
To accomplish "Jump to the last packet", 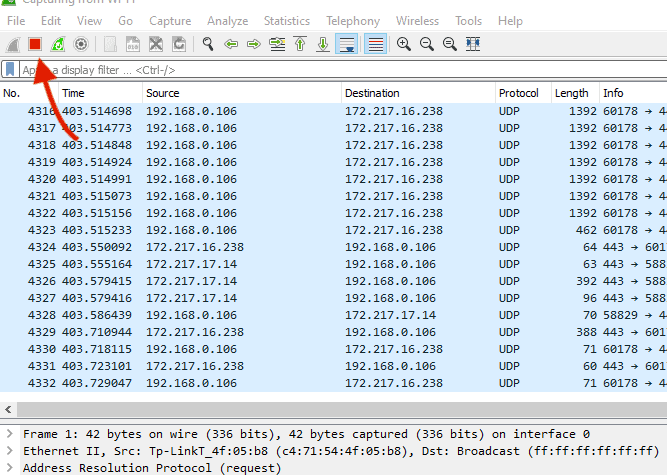I will [323, 44].
